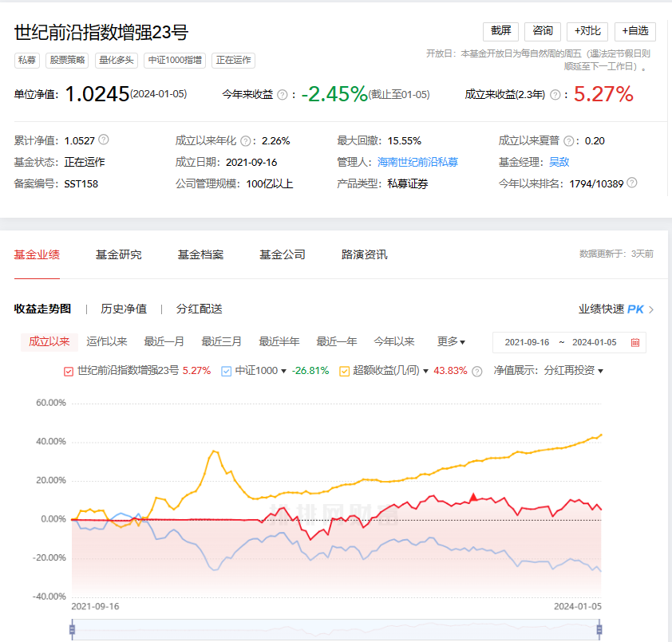Click the 私募 tag
The image size is (672, 642).
[27, 61]
